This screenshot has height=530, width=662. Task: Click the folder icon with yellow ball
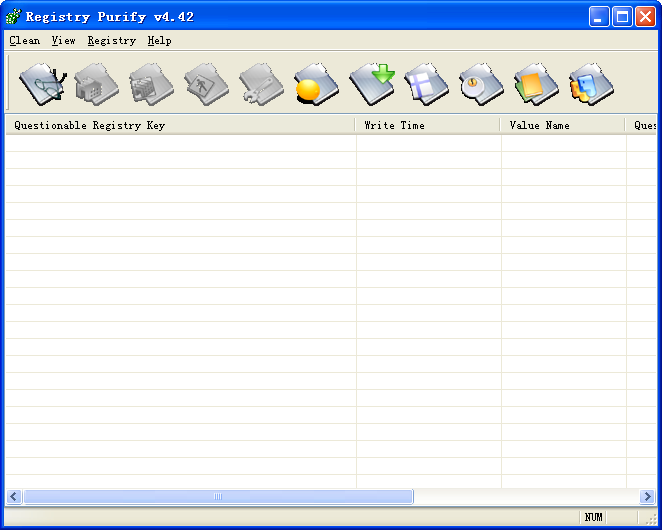[x=316, y=83]
